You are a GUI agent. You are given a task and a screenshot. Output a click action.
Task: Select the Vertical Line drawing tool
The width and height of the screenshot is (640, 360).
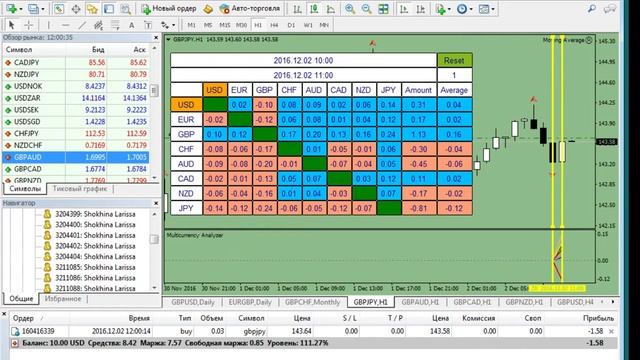click(49, 25)
